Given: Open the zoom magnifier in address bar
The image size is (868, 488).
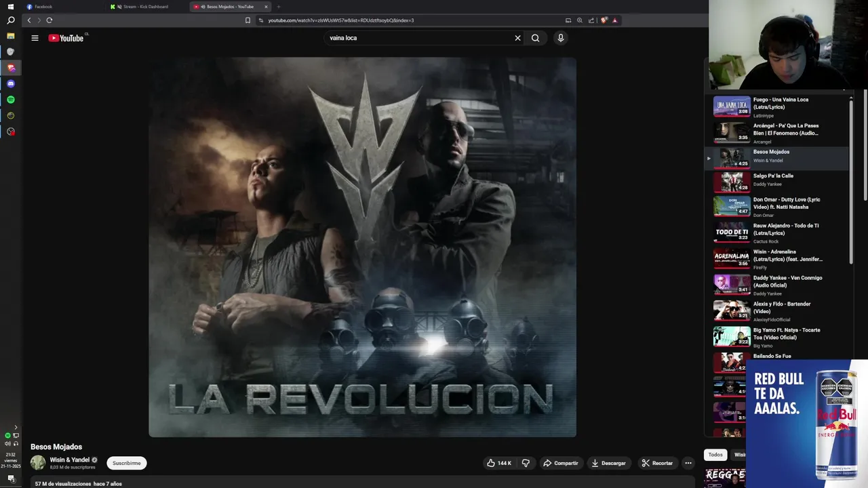Looking at the screenshot, I should (x=580, y=20).
